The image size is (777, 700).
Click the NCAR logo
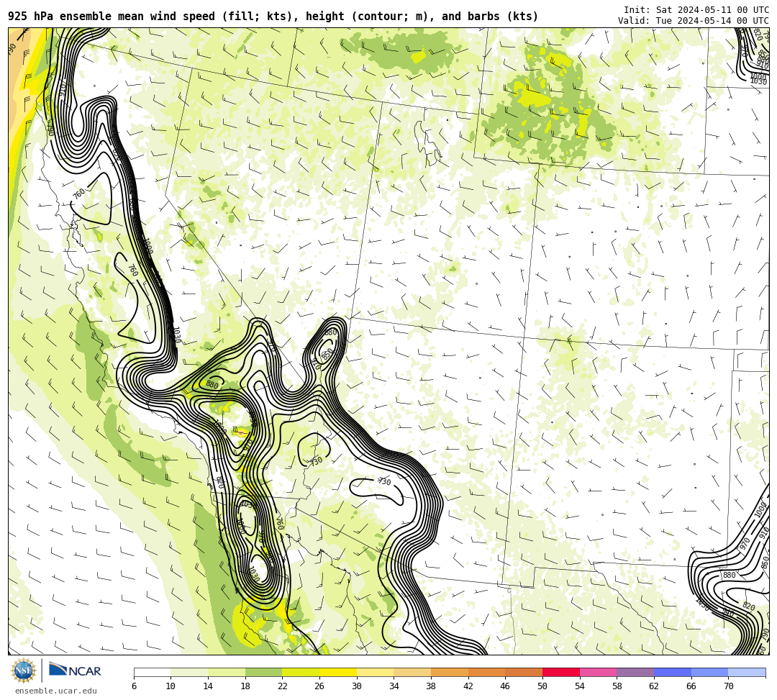(76, 671)
